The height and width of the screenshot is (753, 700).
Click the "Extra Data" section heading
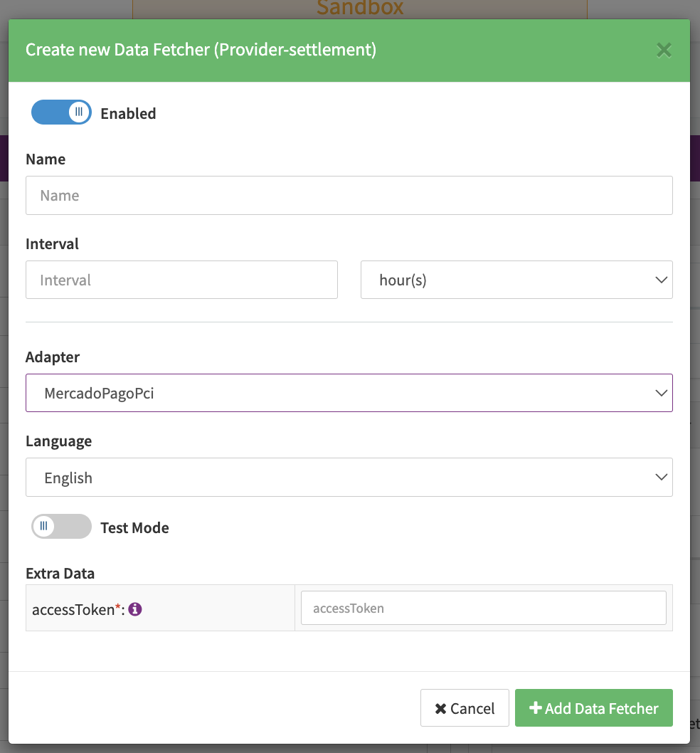tap(60, 574)
